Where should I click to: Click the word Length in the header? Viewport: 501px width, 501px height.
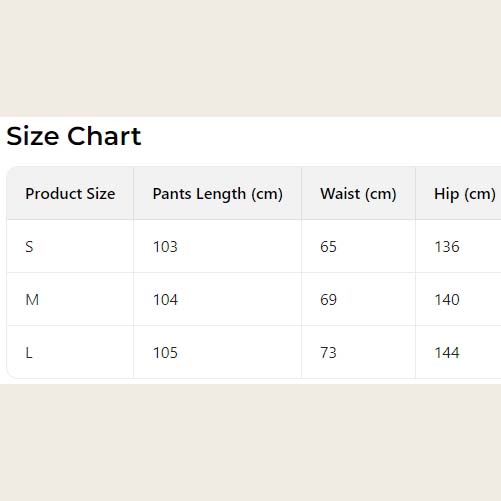pos(221,194)
